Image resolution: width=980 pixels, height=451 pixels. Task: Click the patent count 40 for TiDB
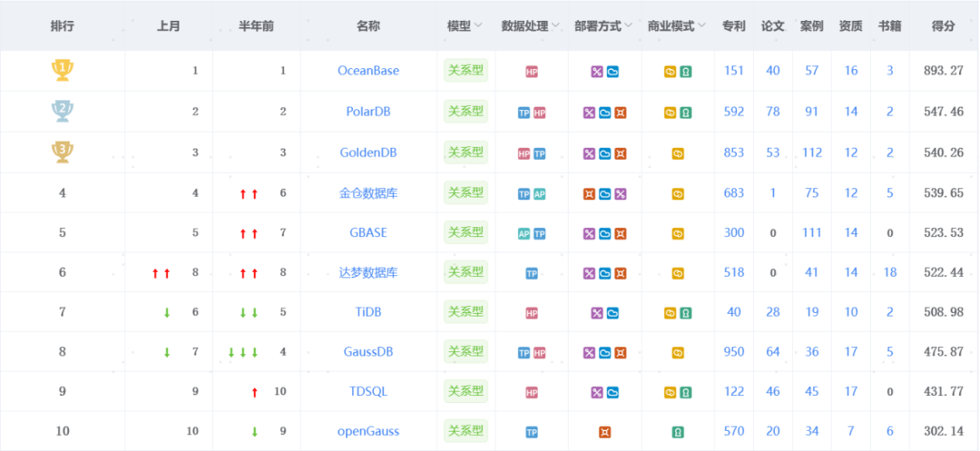click(734, 312)
